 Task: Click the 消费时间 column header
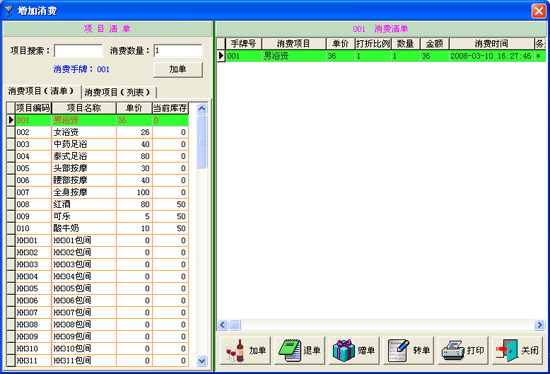click(x=491, y=44)
